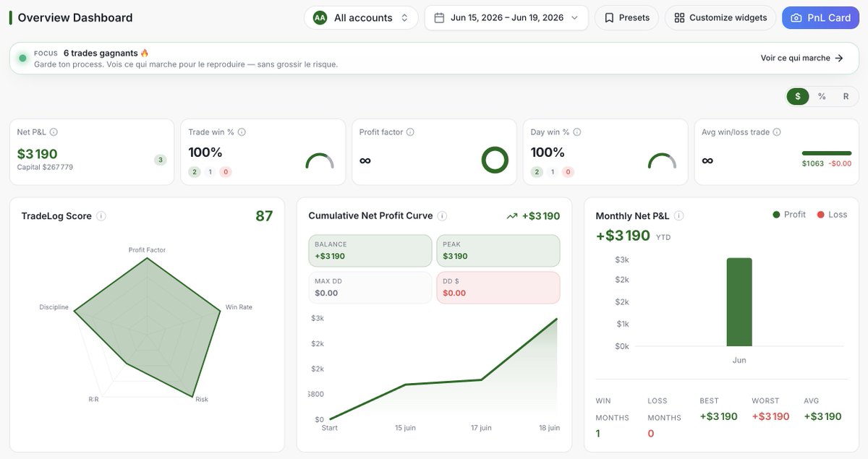
Task: Switch display units to dollars ($)
Action: (798, 96)
